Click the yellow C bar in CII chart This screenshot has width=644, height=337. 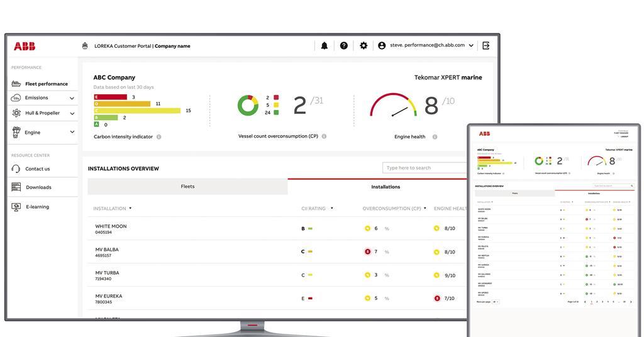pyautogui.click(x=137, y=111)
